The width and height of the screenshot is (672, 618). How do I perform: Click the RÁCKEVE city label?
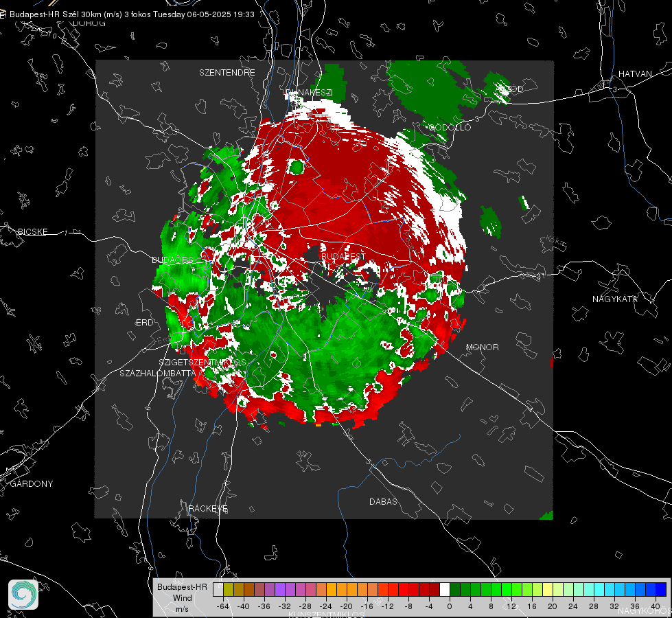pyautogui.click(x=208, y=508)
